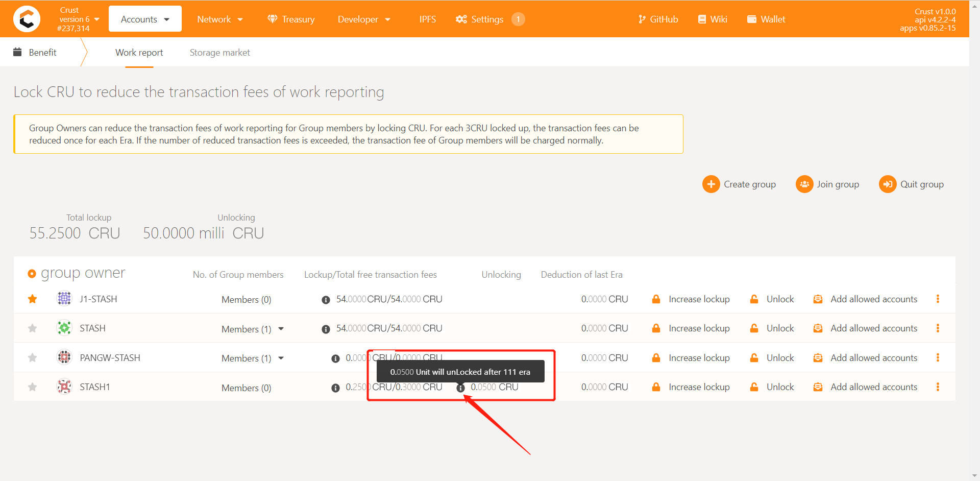980x481 pixels.
Task: Open more options menu for STASH1
Action: (x=938, y=387)
